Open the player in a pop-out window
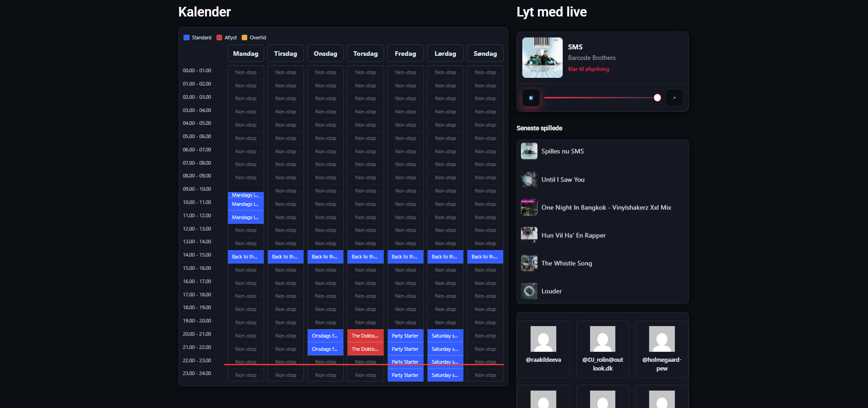This screenshot has height=408, width=868. pyautogui.click(x=674, y=98)
